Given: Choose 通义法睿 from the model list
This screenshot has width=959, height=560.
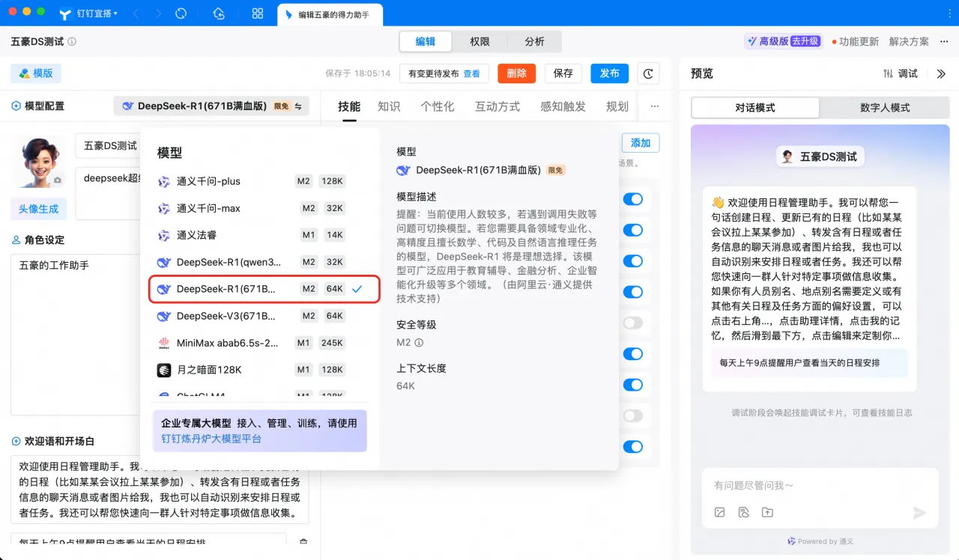Looking at the screenshot, I should pyautogui.click(x=259, y=235).
